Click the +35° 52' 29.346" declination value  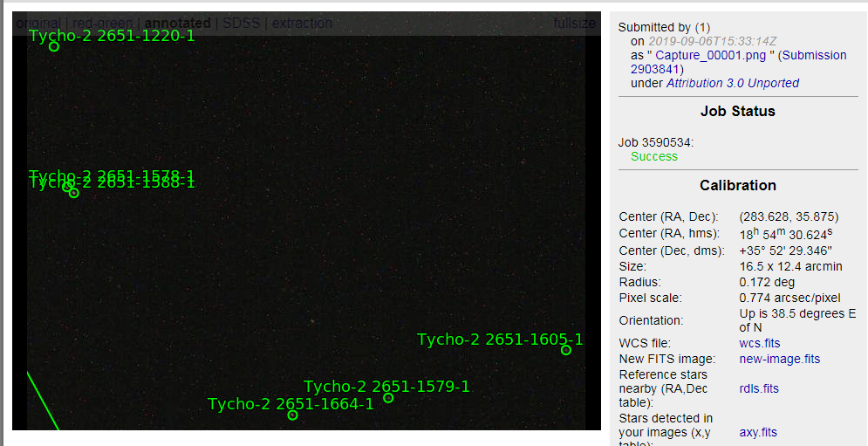point(785,250)
